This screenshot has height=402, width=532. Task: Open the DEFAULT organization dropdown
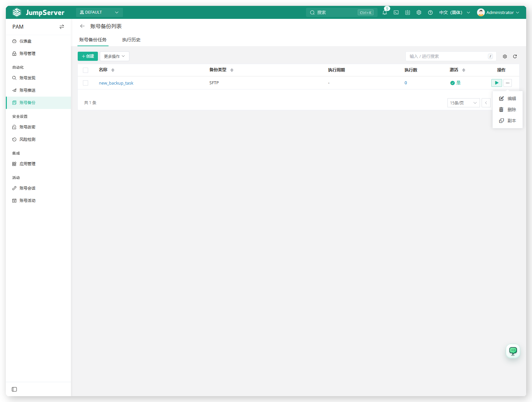100,12
